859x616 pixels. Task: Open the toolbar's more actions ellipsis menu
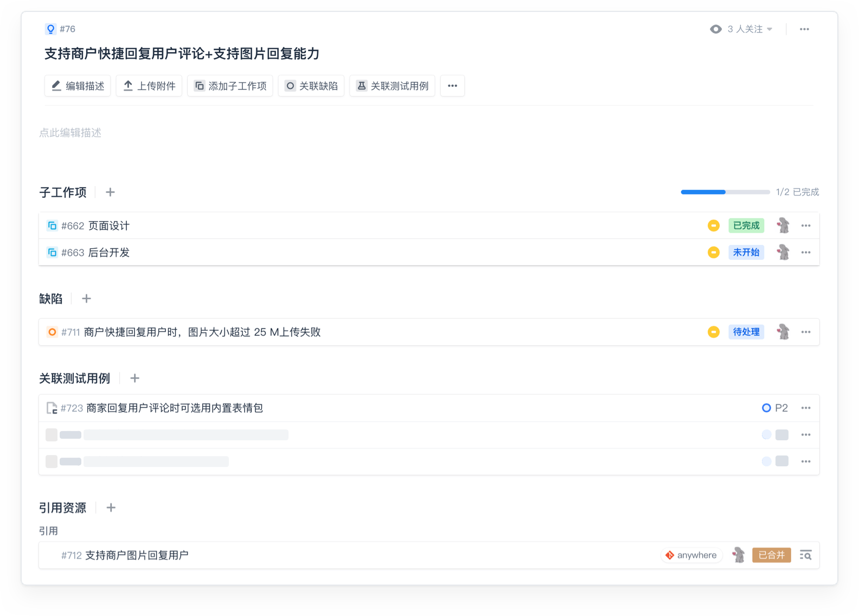452,86
